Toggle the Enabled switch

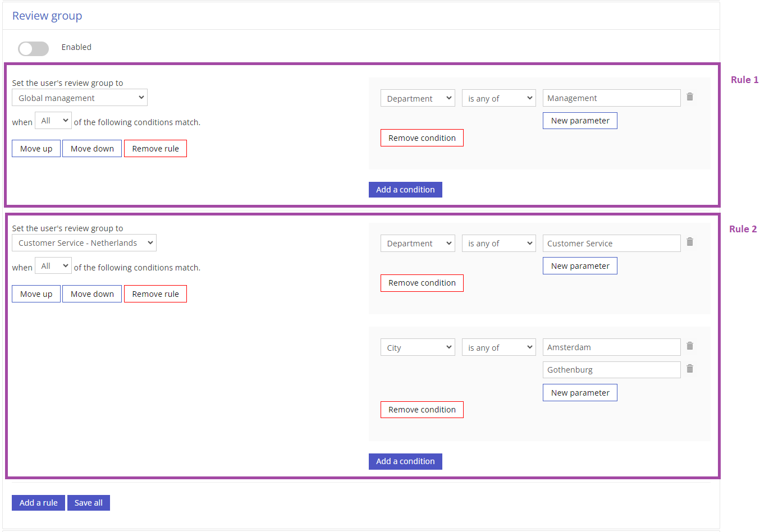pyautogui.click(x=33, y=49)
